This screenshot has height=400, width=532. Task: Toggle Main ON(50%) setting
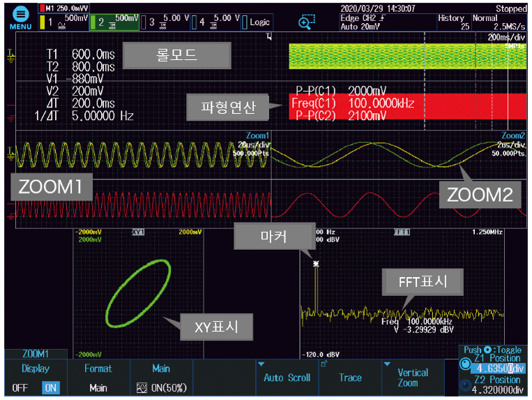pyautogui.click(x=161, y=378)
